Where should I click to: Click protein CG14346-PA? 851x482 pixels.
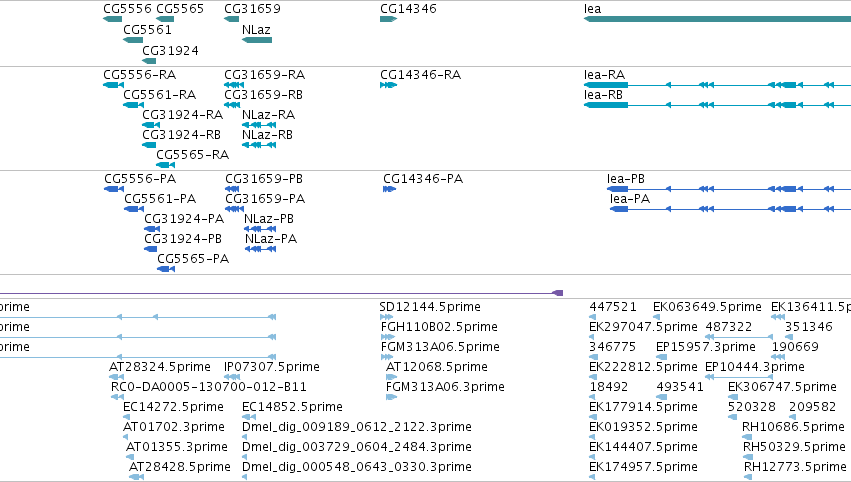point(423,179)
